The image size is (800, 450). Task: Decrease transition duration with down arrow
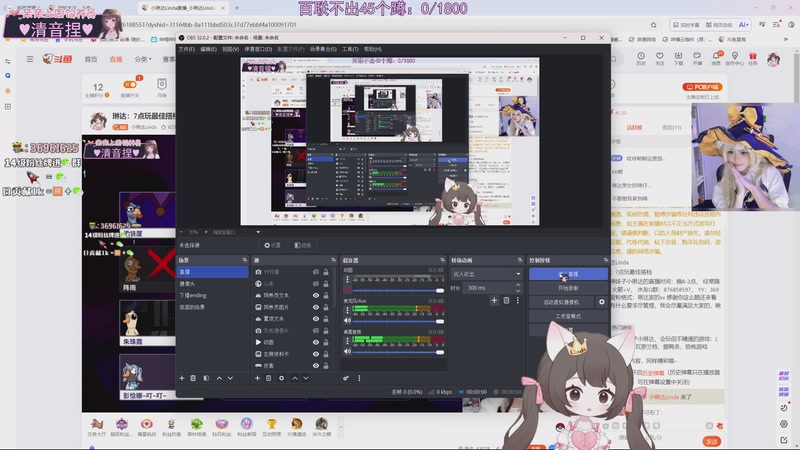(518, 291)
